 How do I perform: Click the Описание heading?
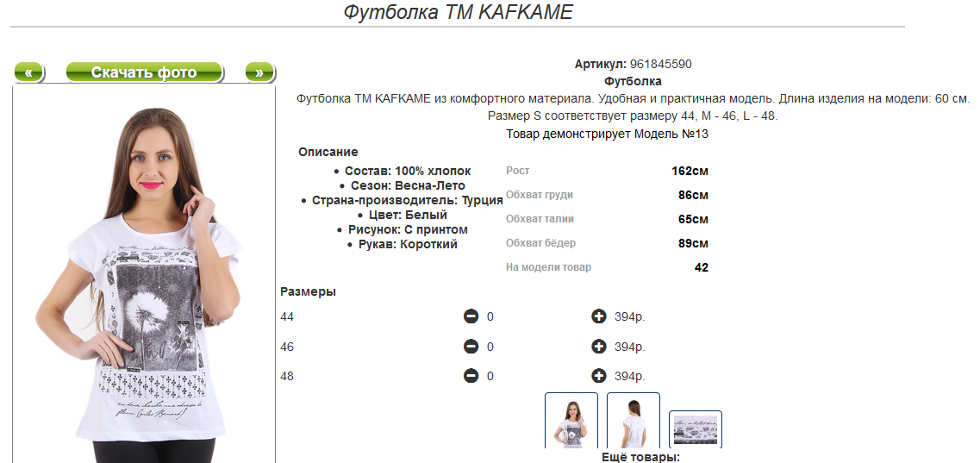328,152
